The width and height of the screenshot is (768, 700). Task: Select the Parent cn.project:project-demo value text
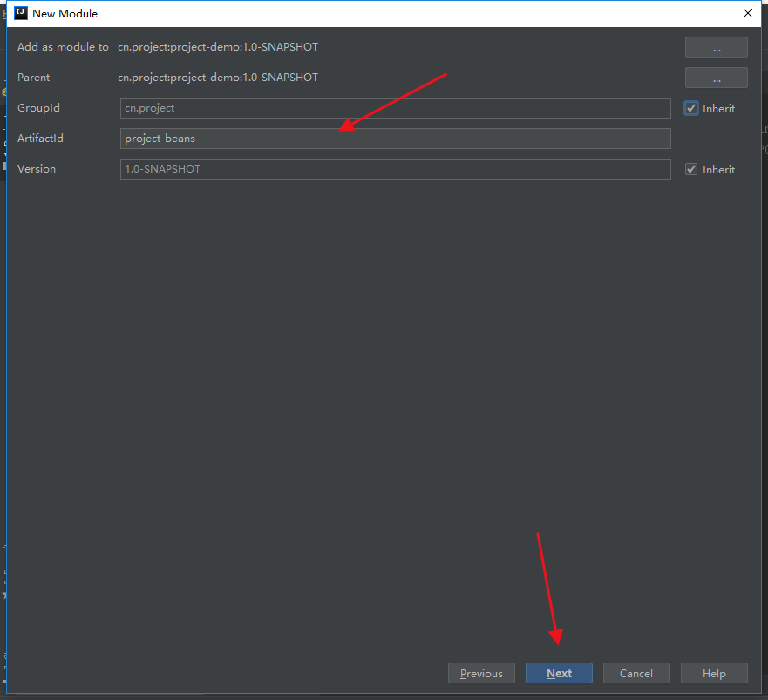(x=218, y=78)
